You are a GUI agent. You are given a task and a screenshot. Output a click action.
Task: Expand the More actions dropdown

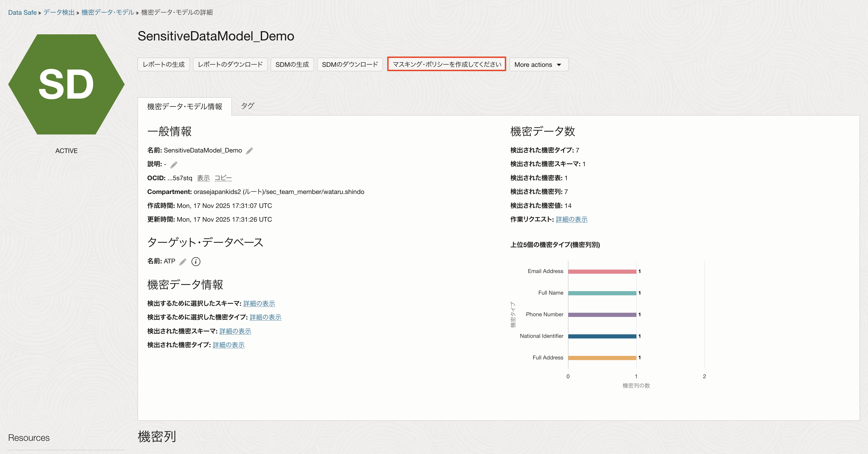[x=539, y=65]
